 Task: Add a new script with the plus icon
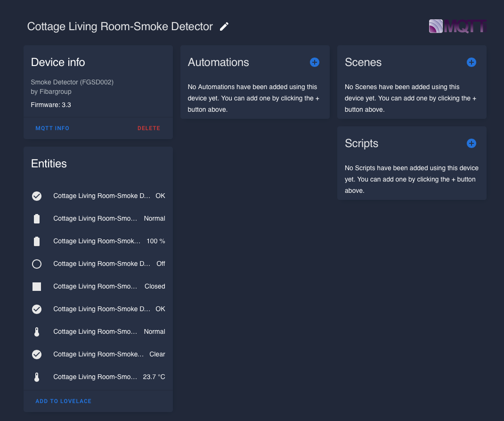tap(471, 143)
